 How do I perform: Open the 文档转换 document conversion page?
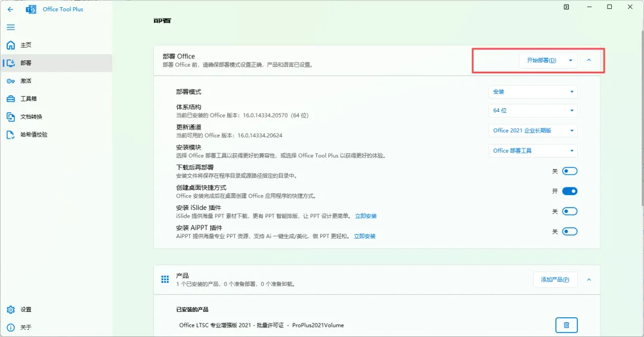tap(56, 117)
